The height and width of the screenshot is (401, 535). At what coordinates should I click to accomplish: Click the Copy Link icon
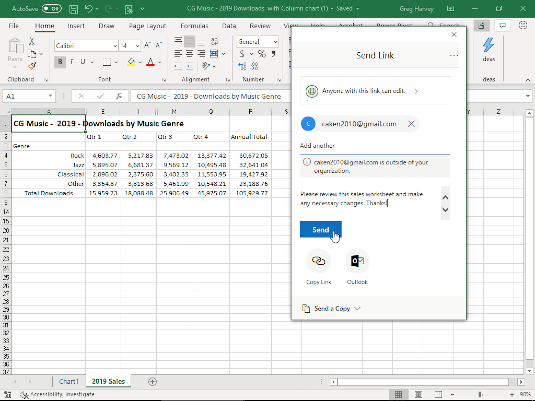(318, 261)
